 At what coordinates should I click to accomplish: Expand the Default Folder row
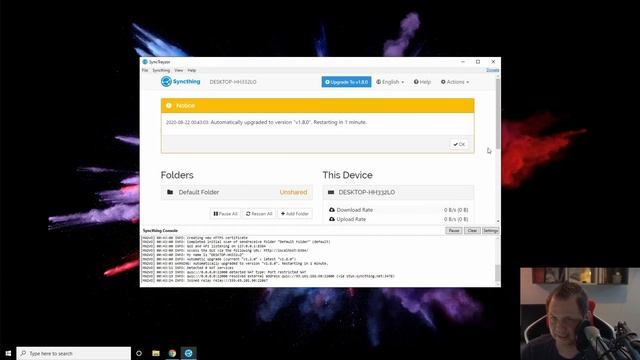point(237,192)
